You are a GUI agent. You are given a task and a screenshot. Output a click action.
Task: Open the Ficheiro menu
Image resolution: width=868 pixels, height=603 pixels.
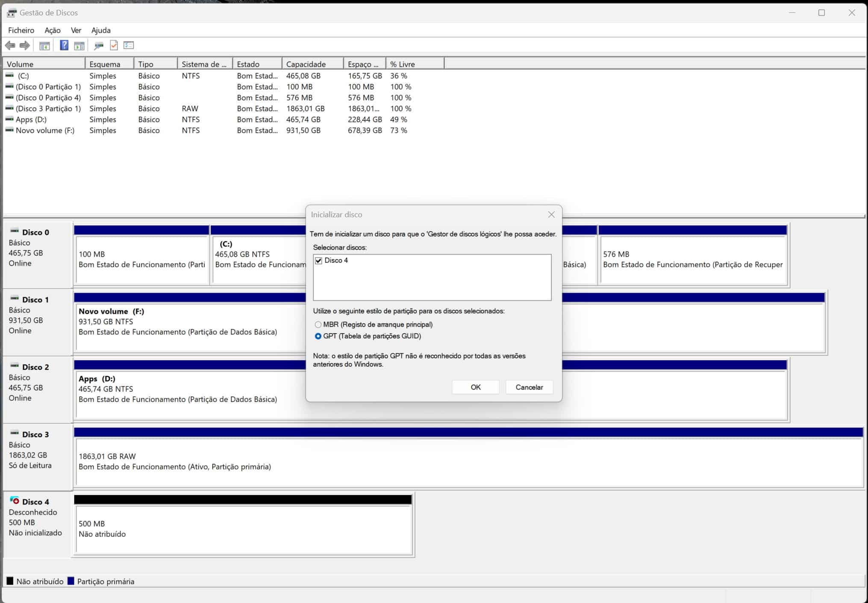tap(21, 30)
